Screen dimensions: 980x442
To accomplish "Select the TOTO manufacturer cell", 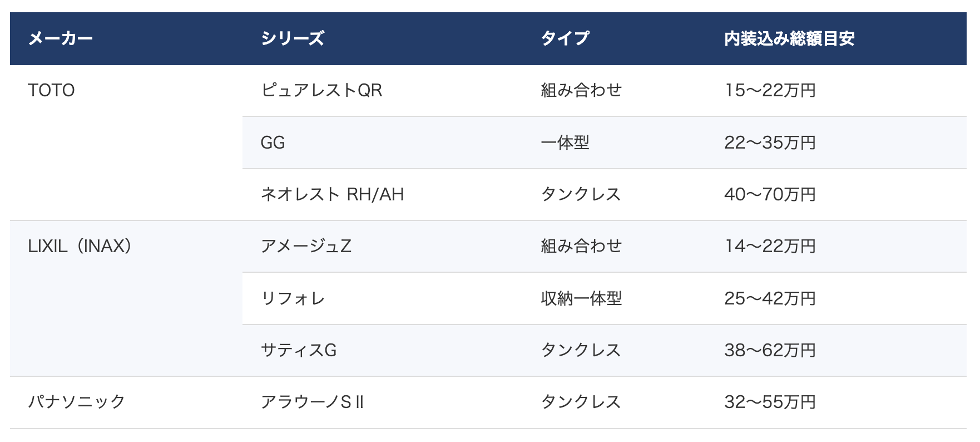I will point(51,90).
